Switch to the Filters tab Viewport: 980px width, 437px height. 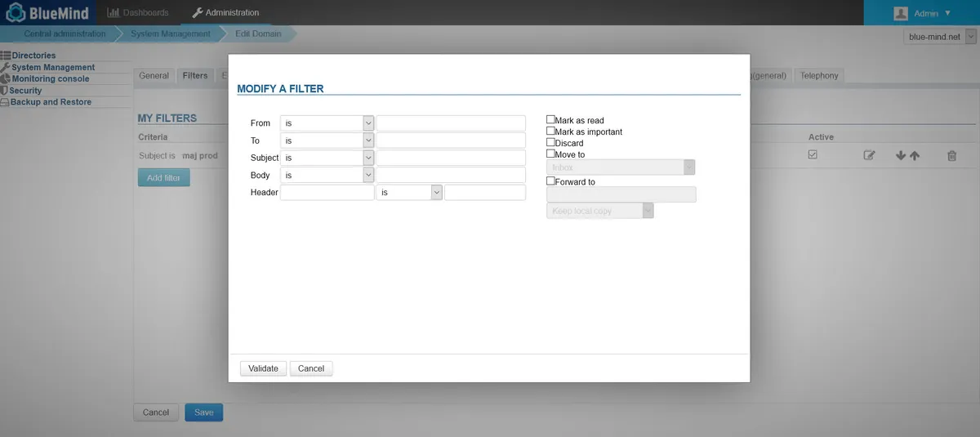point(195,75)
